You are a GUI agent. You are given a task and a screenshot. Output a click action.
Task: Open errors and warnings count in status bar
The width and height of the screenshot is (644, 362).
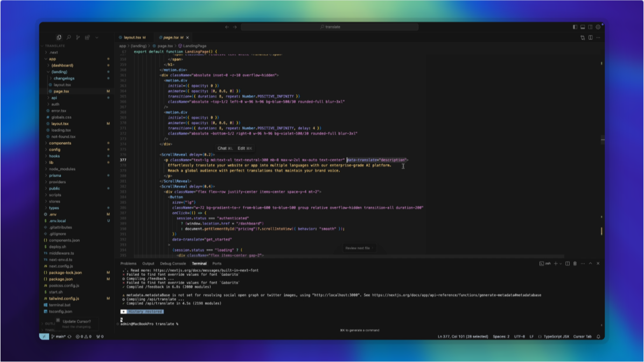[x=83, y=337]
